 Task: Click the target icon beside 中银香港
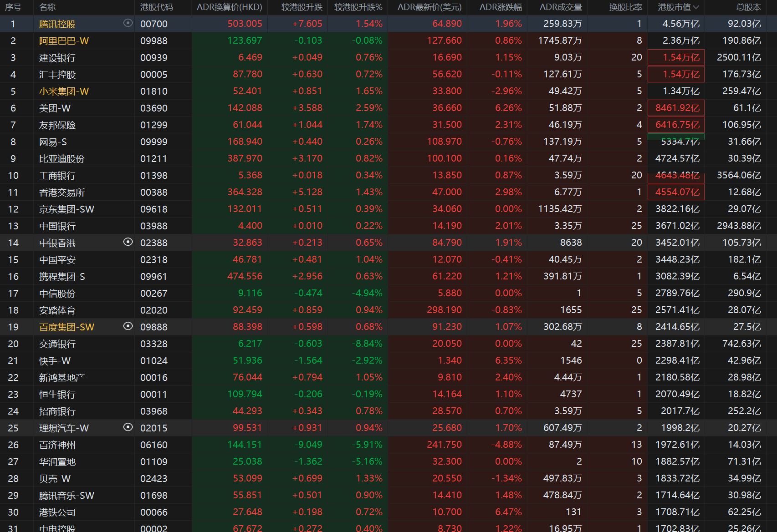point(128,242)
